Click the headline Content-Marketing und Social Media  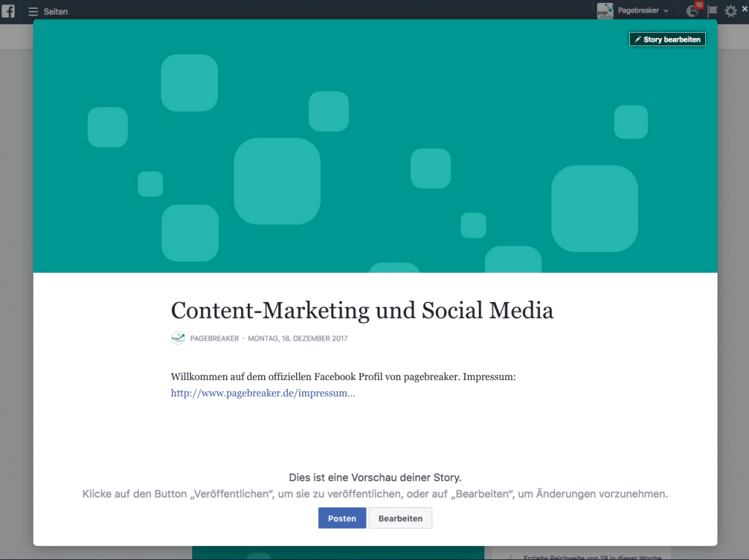pos(361,310)
